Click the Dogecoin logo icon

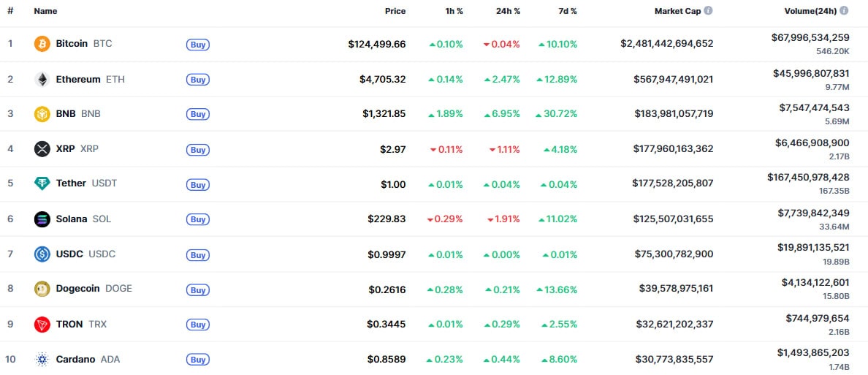42,289
